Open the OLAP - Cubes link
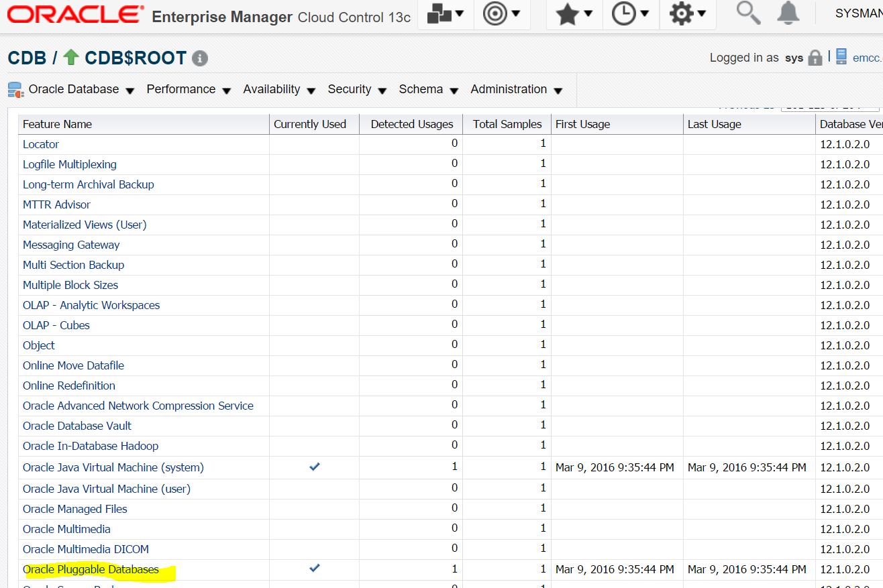This screenshot has width=883, height=588. click(56, 325)
